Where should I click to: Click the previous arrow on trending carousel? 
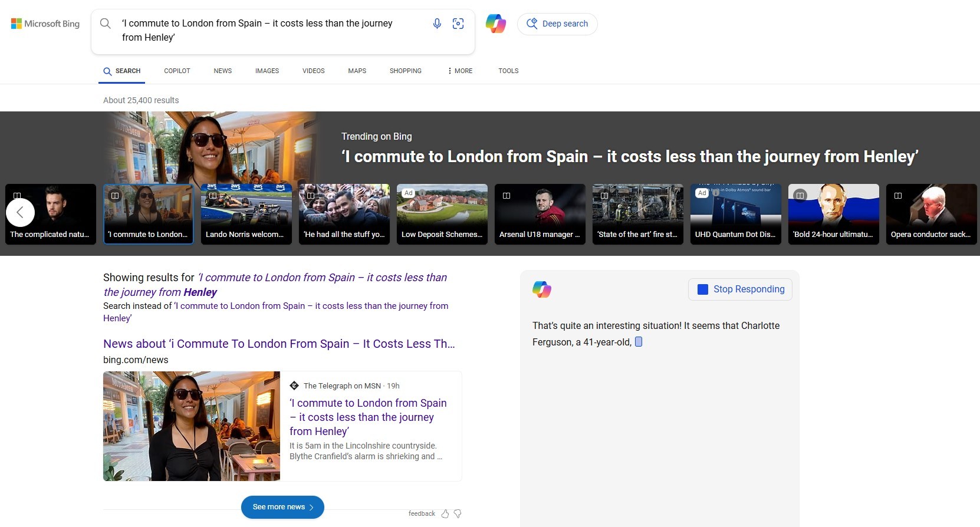[21, 212]
